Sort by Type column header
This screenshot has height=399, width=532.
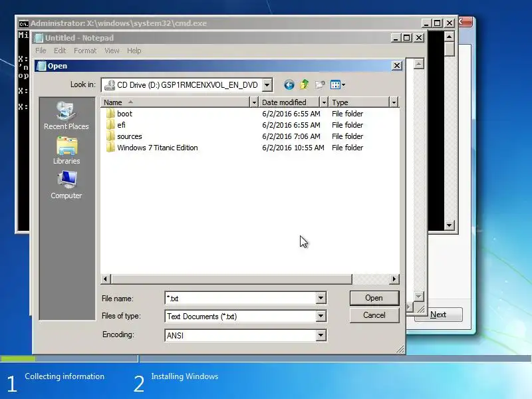pyautogui.click(x=359, y=102)
